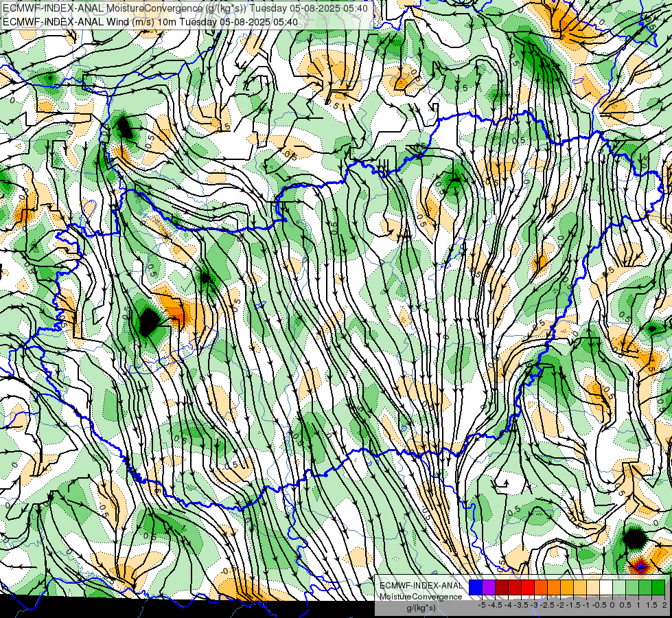
Task: Click the -4.5 value on legend scale
Action: (496, 605)
